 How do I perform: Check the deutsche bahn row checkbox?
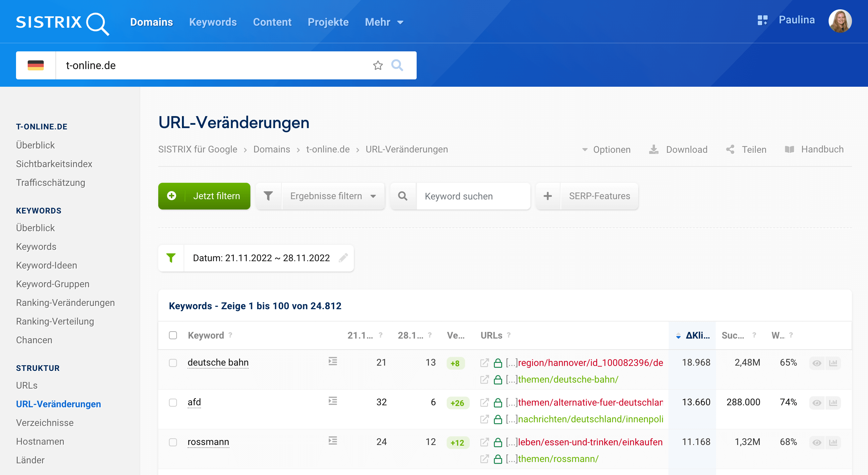coord(173,363)
